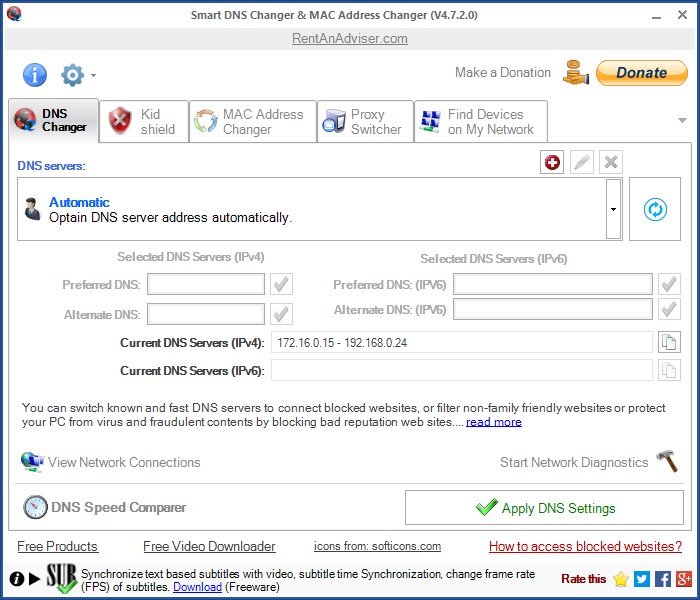The width and height of the screenshot is (700, 600).
Task: Open settings via the gear icon
Action: tap(72, 75)
